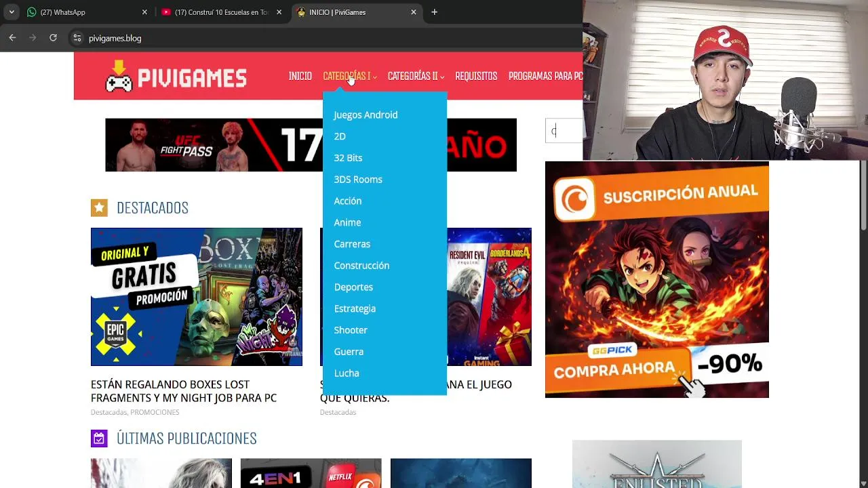Click the ÚLTIMAS PUBLICACIONES calendar icon

99,439
